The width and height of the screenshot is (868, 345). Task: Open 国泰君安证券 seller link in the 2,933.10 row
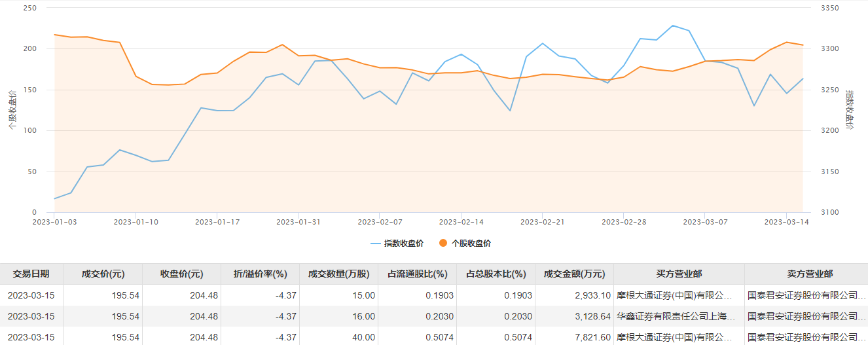coord(807,295)
